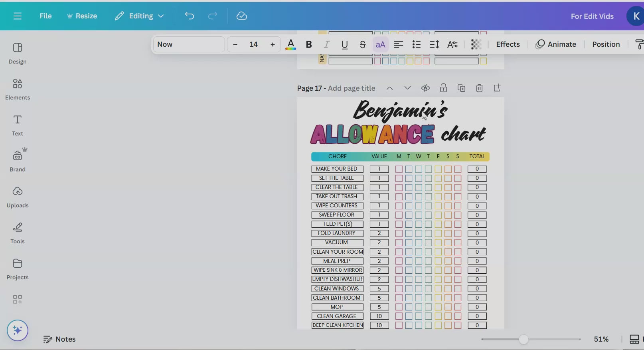Open the Now font family dropdown
This screenshot has height=350, width=644.
[189, 44]
